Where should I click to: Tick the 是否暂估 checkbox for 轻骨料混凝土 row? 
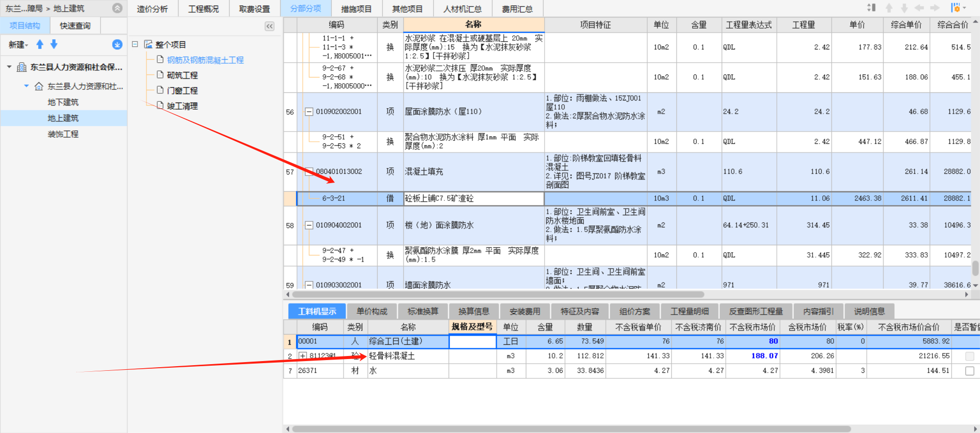pyautogui.click(x=970, y=356)
